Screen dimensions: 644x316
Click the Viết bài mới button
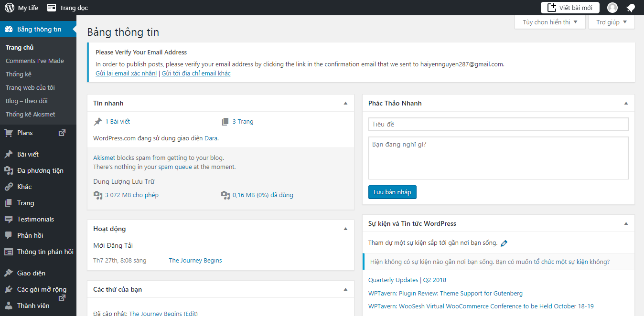pos(570,8)
